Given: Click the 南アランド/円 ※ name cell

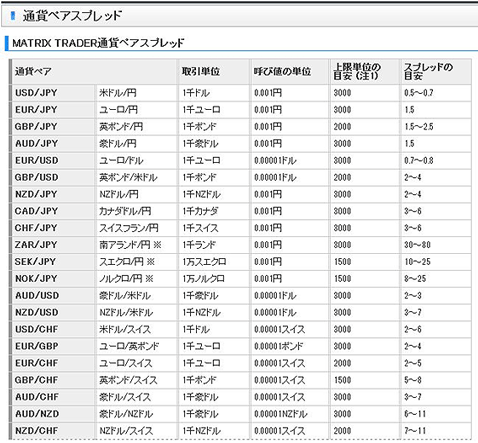Looking at the screenshot, I should pyautogui.click(x=137, y=245).
